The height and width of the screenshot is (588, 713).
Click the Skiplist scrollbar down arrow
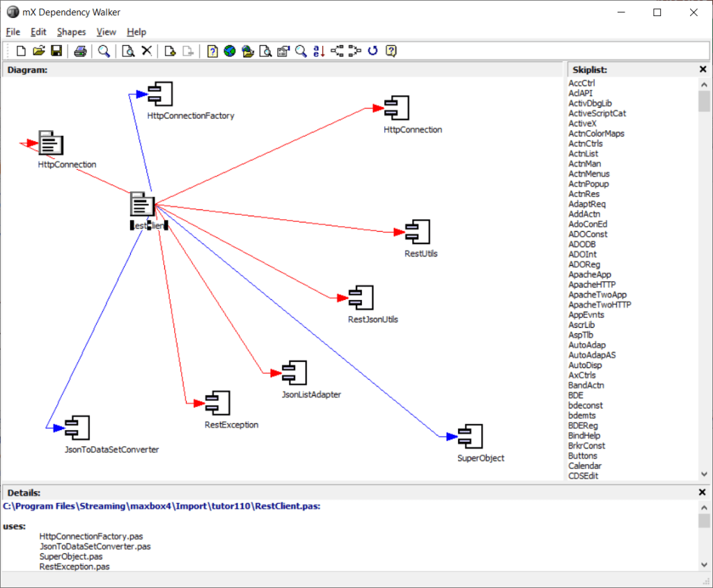pyautogui.click(x=704, y=474)
